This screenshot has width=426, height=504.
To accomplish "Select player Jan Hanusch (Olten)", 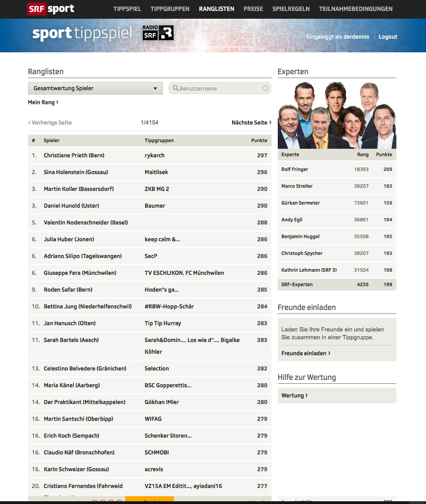I will pos(69,323).
